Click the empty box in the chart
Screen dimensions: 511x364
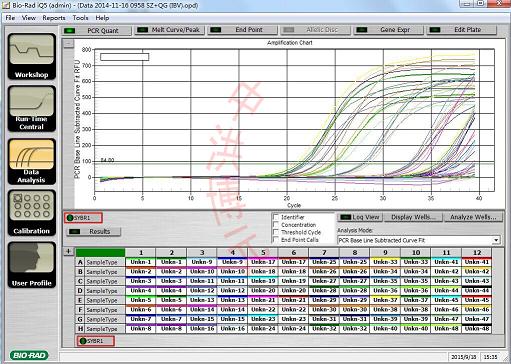124,57
